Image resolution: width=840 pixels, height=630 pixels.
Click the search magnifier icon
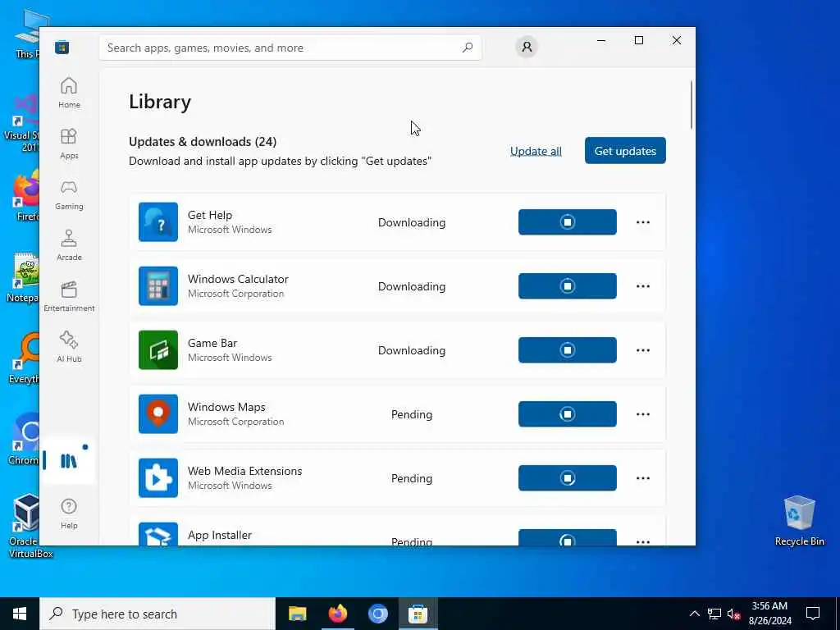[467, 48]
